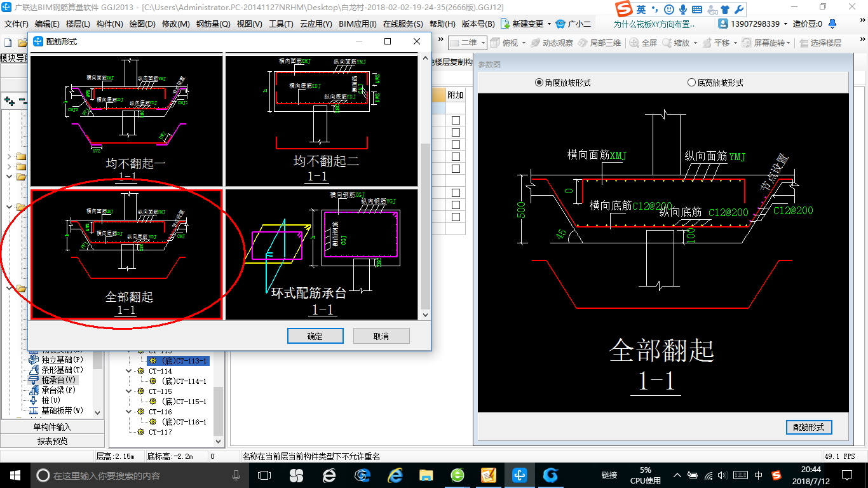This screenshot has width=868, height=488.
Task: Click 确定 button in 配筋形式 dialog
Action: point(315,336)
